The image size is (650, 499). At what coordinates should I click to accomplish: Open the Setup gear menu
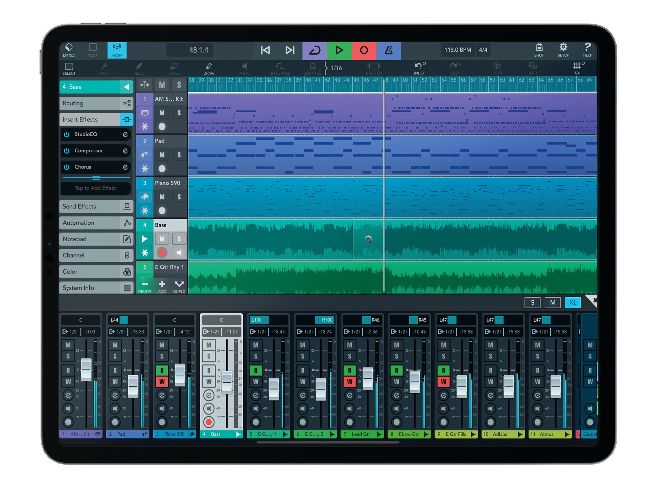(x=563, y=49)
